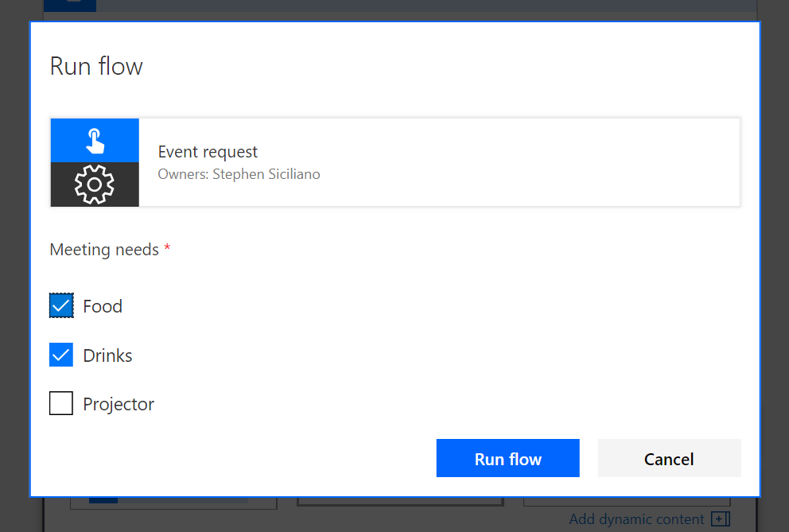Click the dimmed blue trigger icon behind dialog
Viewport: 789px width, 532px height.
pos(70,6)
